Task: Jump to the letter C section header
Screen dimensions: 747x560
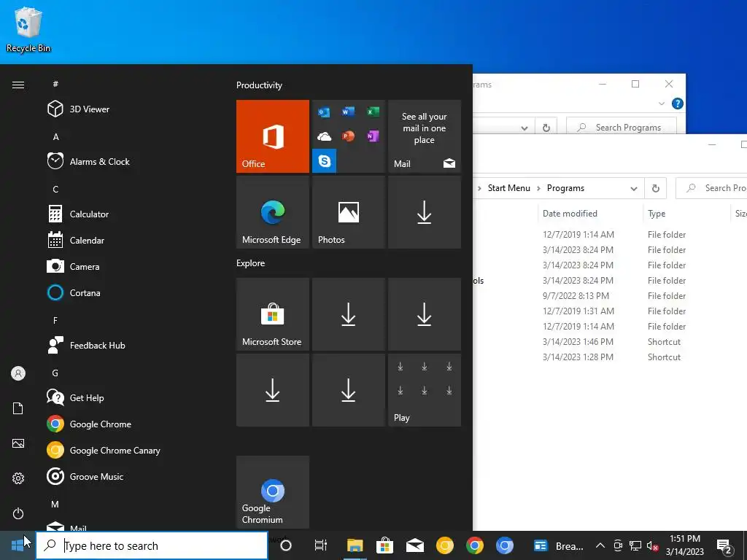Action: [55, 190]
